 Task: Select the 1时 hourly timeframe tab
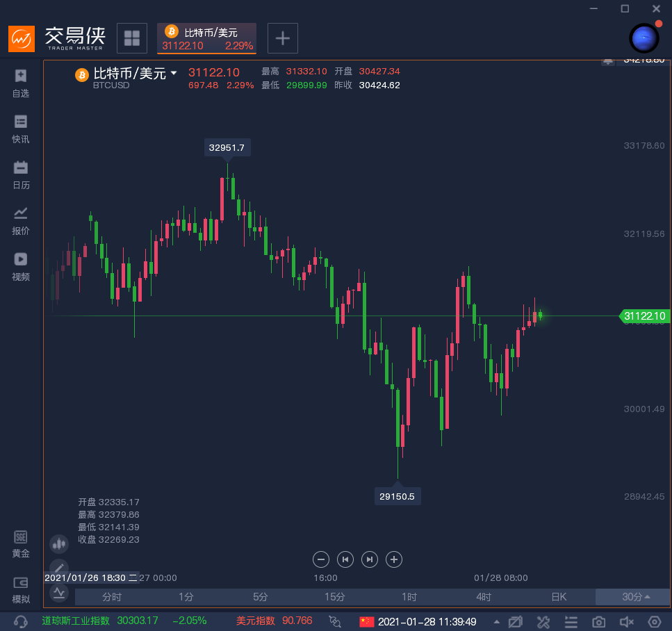(x=408, y=597)
